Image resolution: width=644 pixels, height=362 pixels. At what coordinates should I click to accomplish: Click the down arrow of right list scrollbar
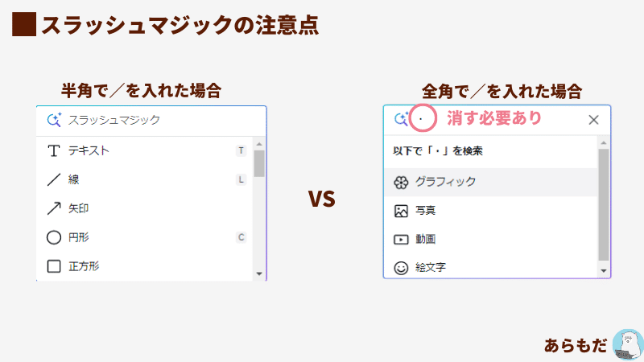pyautogui.click(x=603, y=271)
